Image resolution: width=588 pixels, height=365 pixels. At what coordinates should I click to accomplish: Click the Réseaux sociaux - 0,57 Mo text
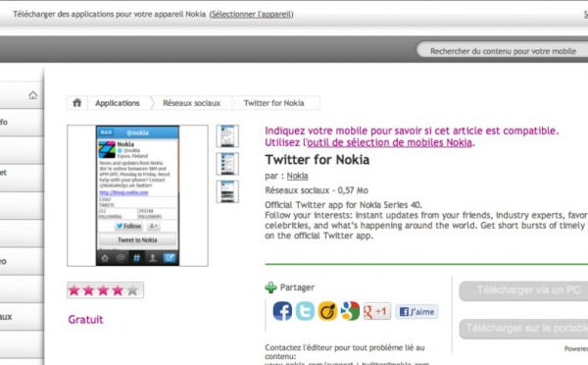pyautogui.click(x=317, y=190)
